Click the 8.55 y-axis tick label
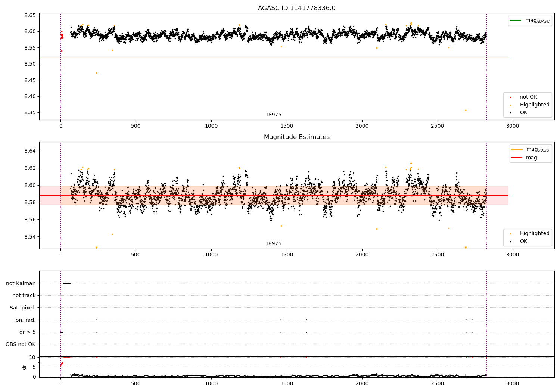Screen dimensions: 560x392 30,48
